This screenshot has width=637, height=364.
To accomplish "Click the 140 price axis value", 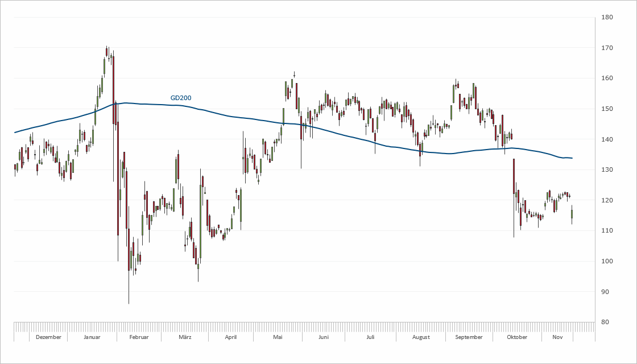I will point(608,139).
